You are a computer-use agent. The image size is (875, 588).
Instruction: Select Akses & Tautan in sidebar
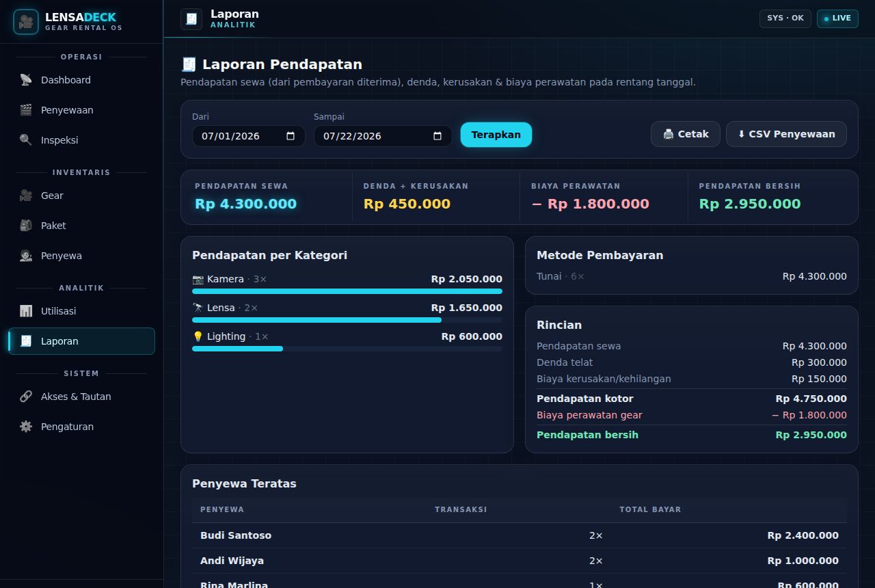click(x=81, y=397)
